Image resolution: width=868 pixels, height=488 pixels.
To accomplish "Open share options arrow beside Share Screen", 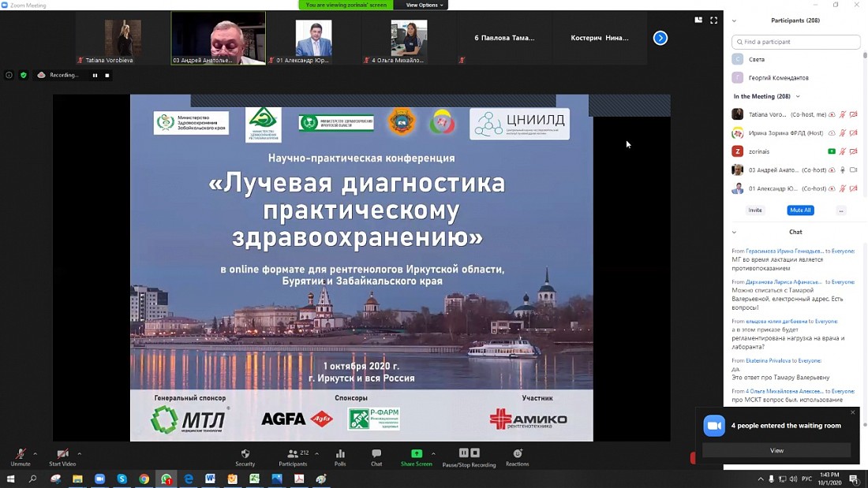I will (x=433, y=453).
